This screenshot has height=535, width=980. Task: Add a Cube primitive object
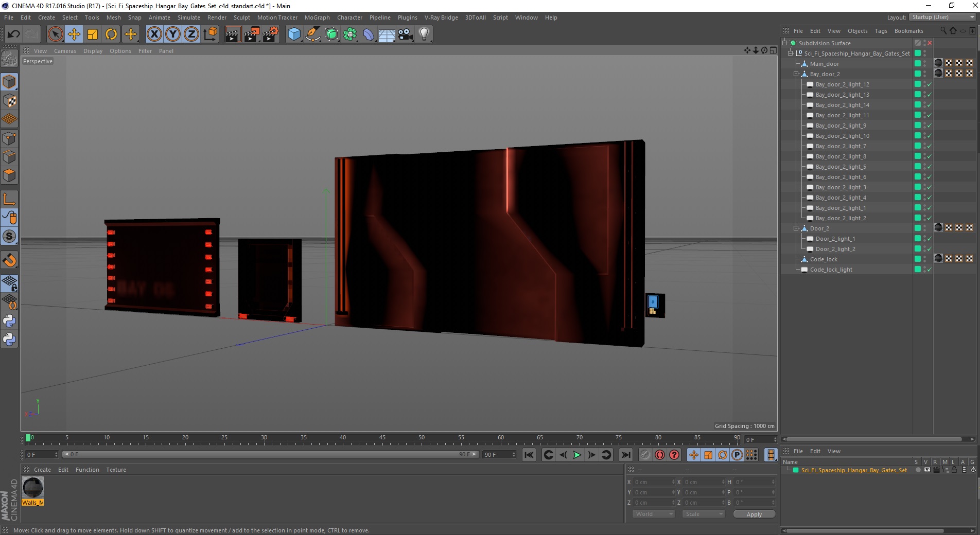coord(294,34)
